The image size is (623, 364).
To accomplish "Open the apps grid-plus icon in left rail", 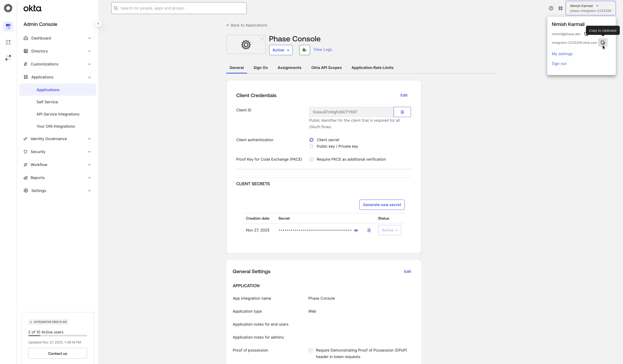I will pyautogui.click(x=8, y=42).
